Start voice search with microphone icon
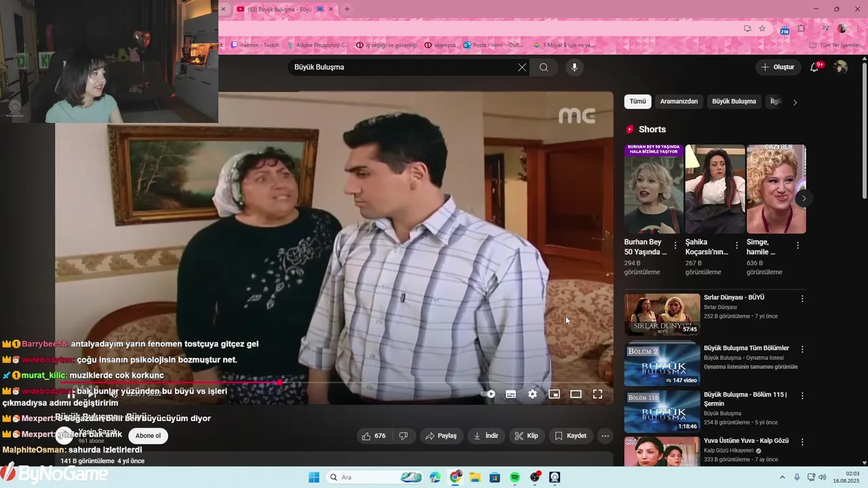Screen dimensions: 868x488 574,67
